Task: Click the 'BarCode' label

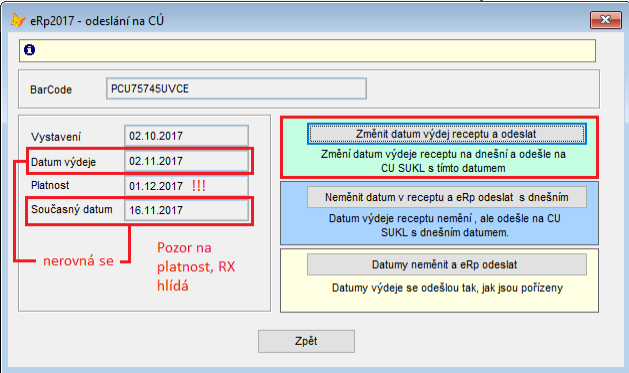Action: pos(51,89)
